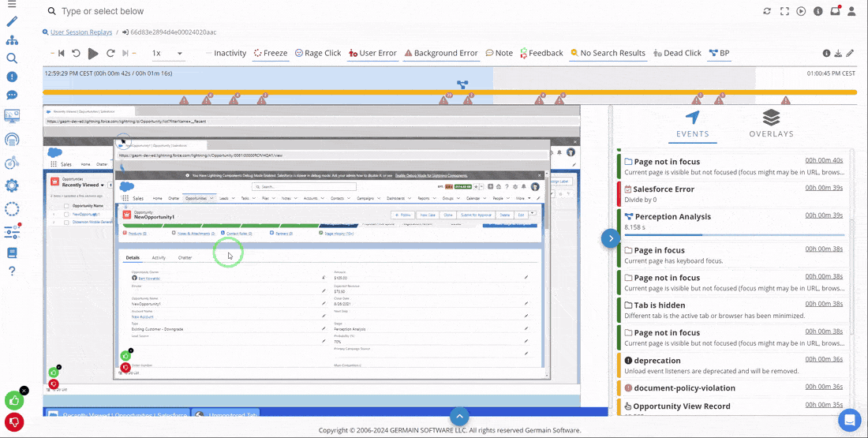The width and height of the screenshot is (868, 438).
Task: Open the info icon in top bar
Action: [x=817, y=11]
